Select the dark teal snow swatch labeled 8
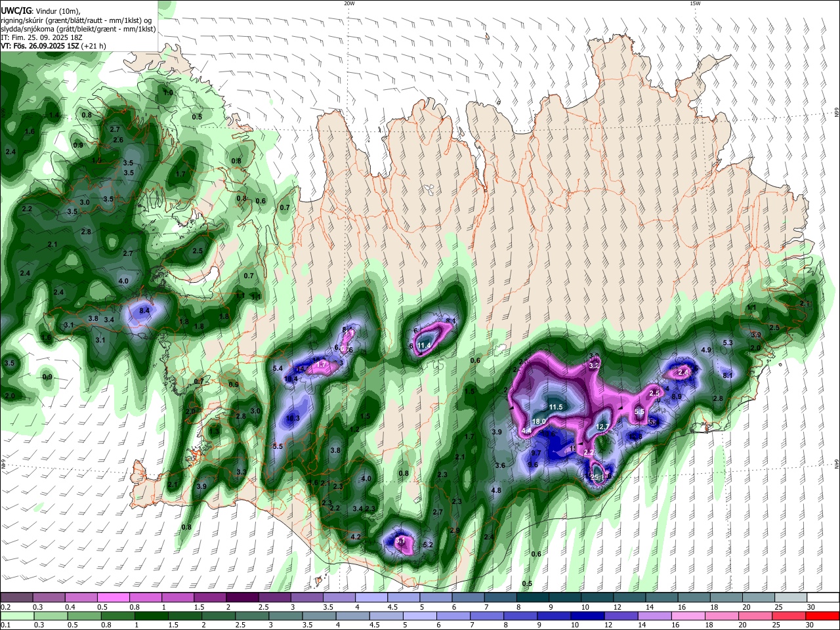Screen dimensions: 840x630 (x=533, y=597)
